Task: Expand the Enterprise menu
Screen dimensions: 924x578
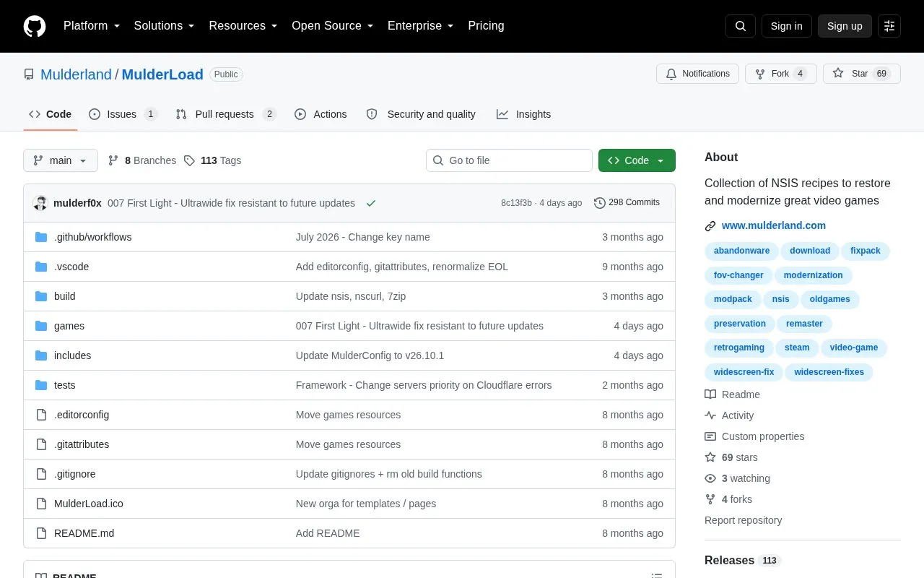Action: click(x=421, y=26)
